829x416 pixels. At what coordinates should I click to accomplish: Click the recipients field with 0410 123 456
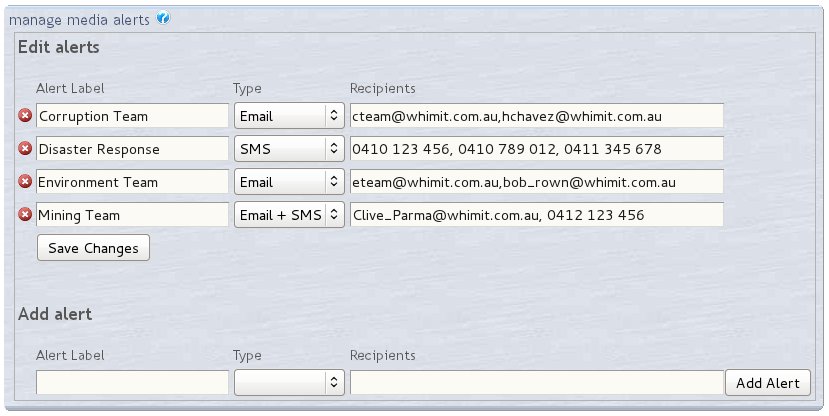536,149
